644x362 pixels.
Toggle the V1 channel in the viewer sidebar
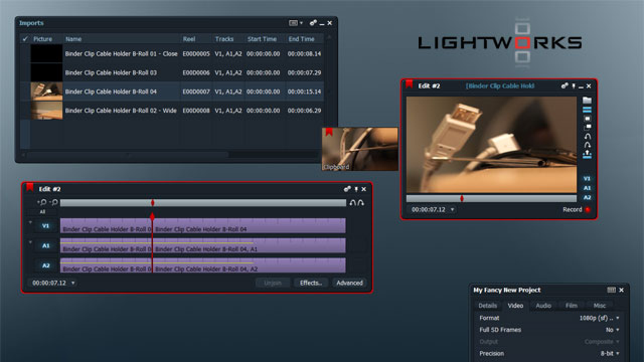[587, 179]
